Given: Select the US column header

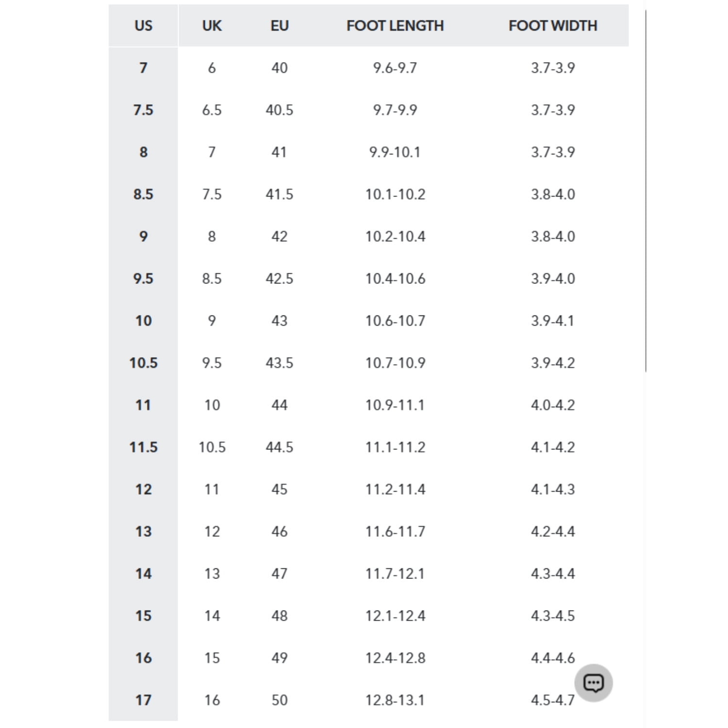Looking at the screenshot, I should pyautogui.click(x=143, y=26).
